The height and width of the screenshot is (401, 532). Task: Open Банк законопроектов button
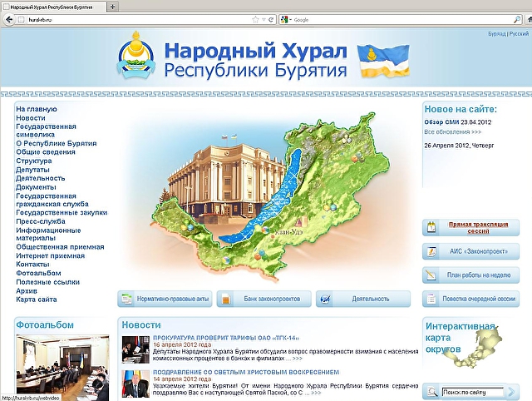(264, 299)
